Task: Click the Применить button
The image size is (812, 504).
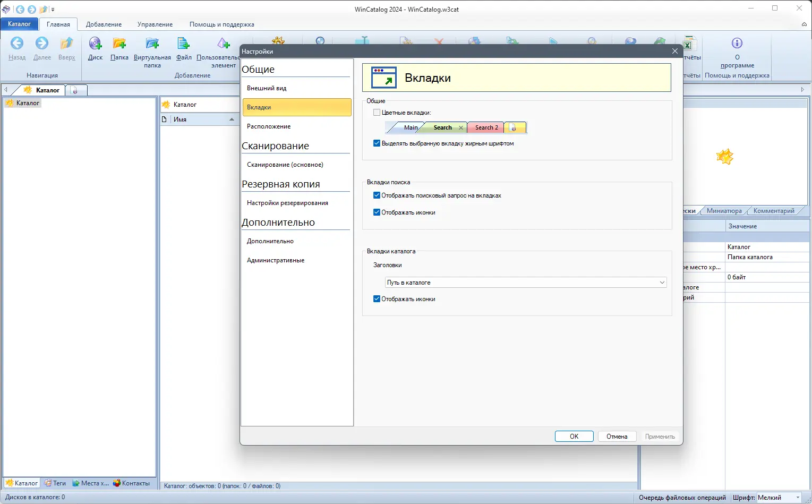Action: pyautogui.click(x=660, y=437)
